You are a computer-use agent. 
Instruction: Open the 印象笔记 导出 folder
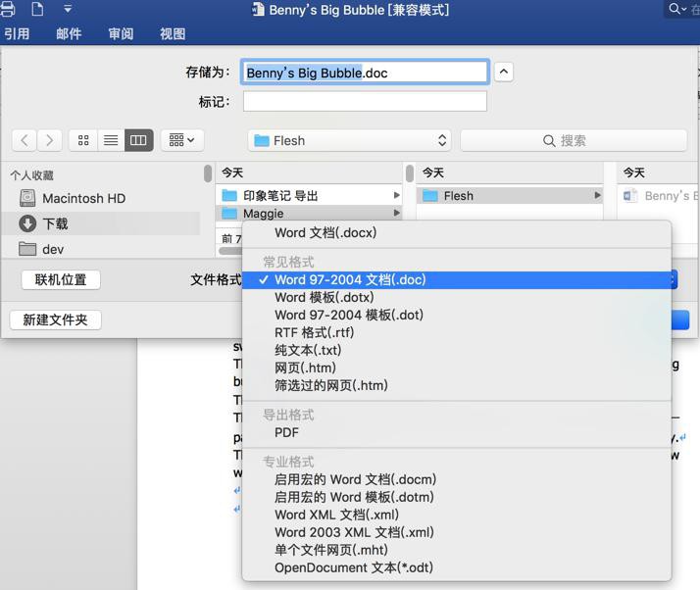click(309, 195)
